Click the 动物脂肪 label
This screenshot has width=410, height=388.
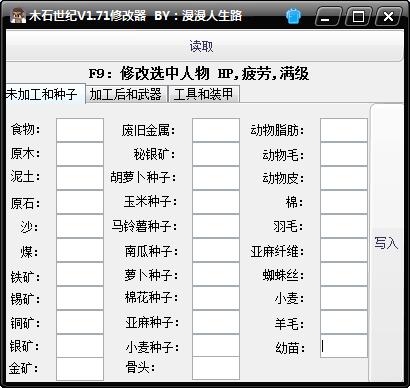point(277,130)
